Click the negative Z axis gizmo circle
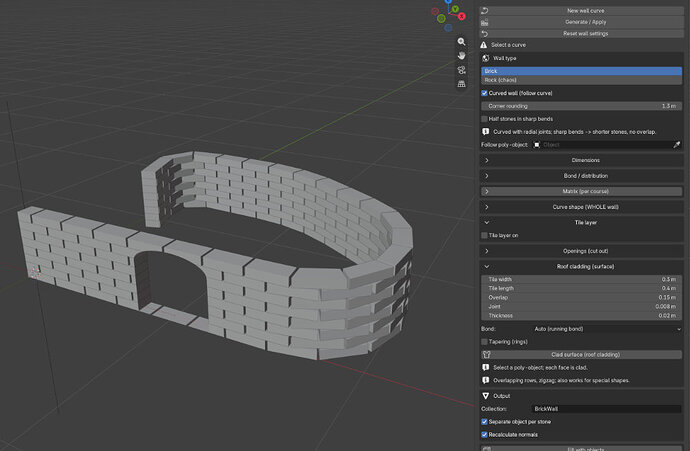Screen dimensions: 690x451 pyautogui.click(x=448, y=28)
